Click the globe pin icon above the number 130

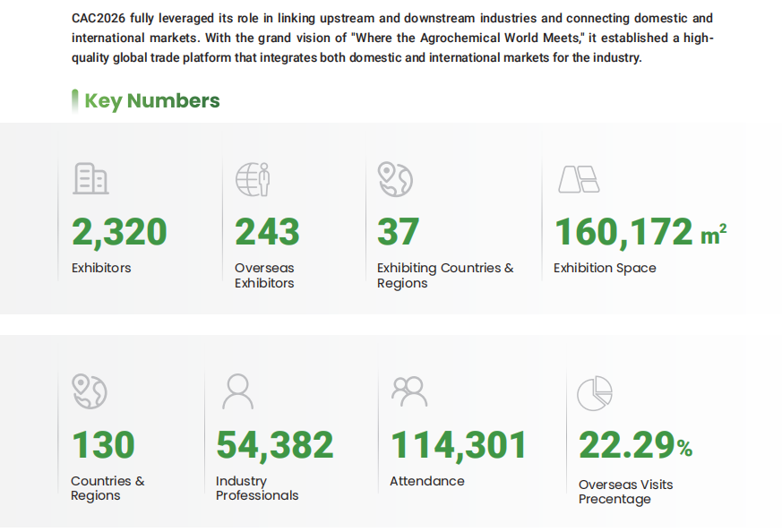(x=90, y=391)
